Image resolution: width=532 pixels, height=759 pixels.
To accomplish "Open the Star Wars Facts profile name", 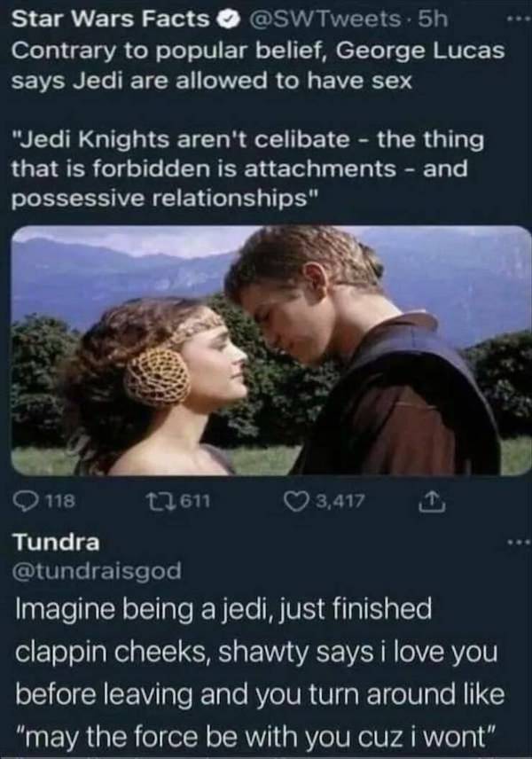I will tap(111, 20).
